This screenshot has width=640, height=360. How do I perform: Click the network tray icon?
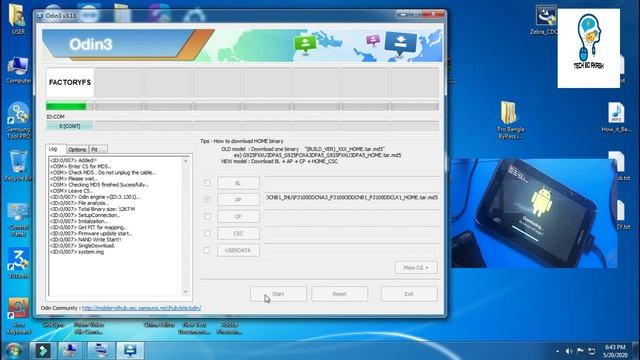tap(591, 351)
